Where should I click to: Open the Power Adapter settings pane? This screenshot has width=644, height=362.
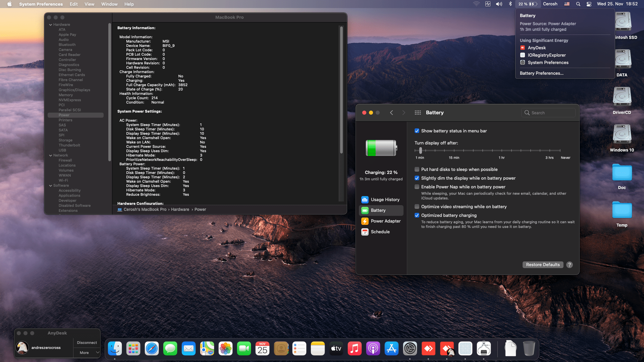click(386, 221)
